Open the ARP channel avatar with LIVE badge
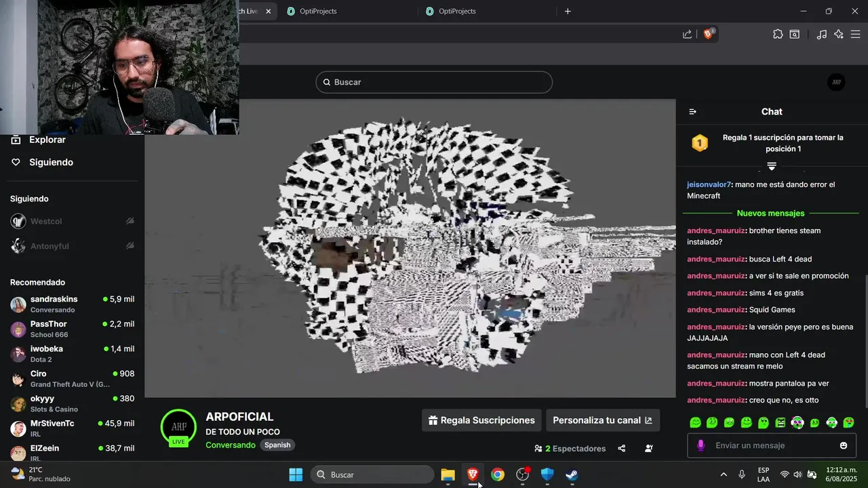Screen dimensions: 868x488 pyautogui.click(x=178, y=428)
